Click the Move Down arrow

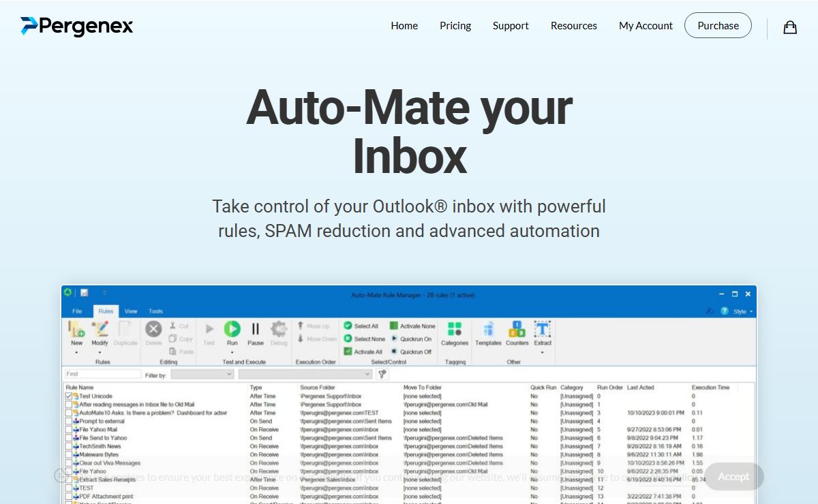click(301, 338)
